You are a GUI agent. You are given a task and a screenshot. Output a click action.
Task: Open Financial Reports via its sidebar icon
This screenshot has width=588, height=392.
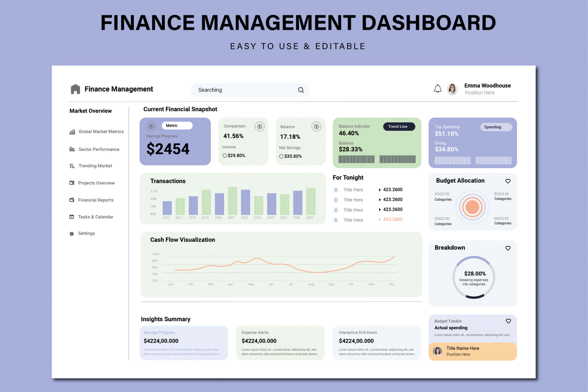pos(72,200)
